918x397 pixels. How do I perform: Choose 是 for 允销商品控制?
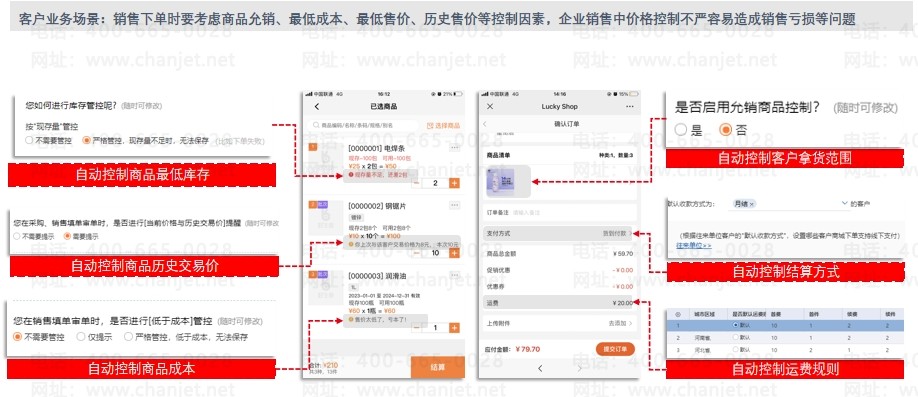(681, 130)
